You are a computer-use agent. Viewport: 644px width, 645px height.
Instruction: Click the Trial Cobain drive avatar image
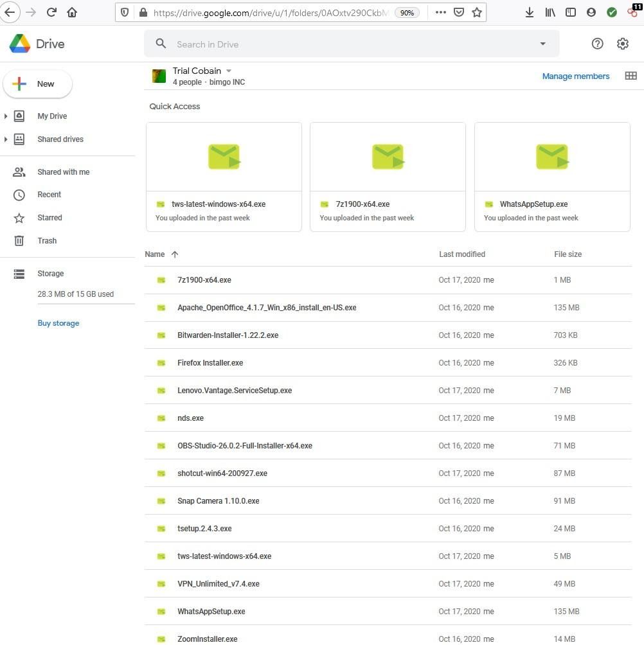(x=159, y=76)
